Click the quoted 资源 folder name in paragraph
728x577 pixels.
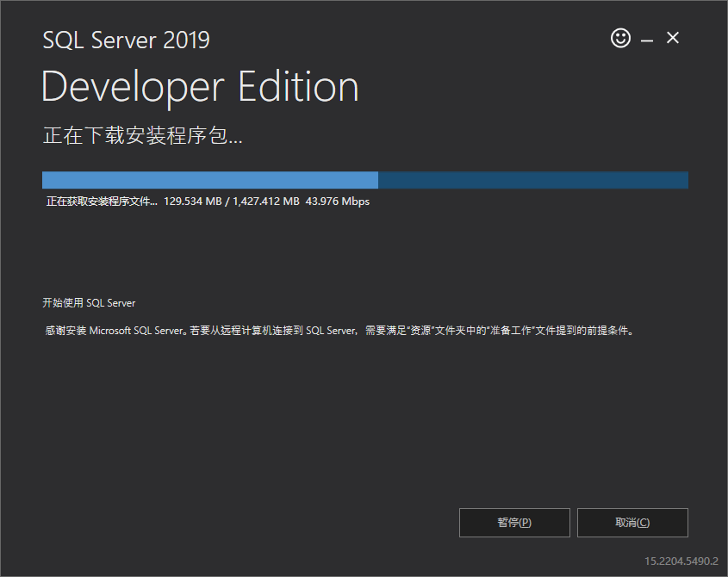pos(420,331)
